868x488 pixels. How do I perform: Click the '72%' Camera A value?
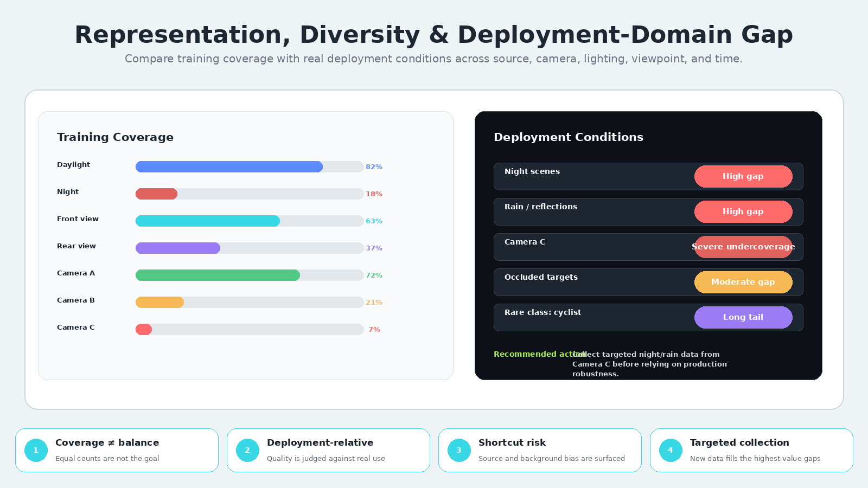pos(374,275)
